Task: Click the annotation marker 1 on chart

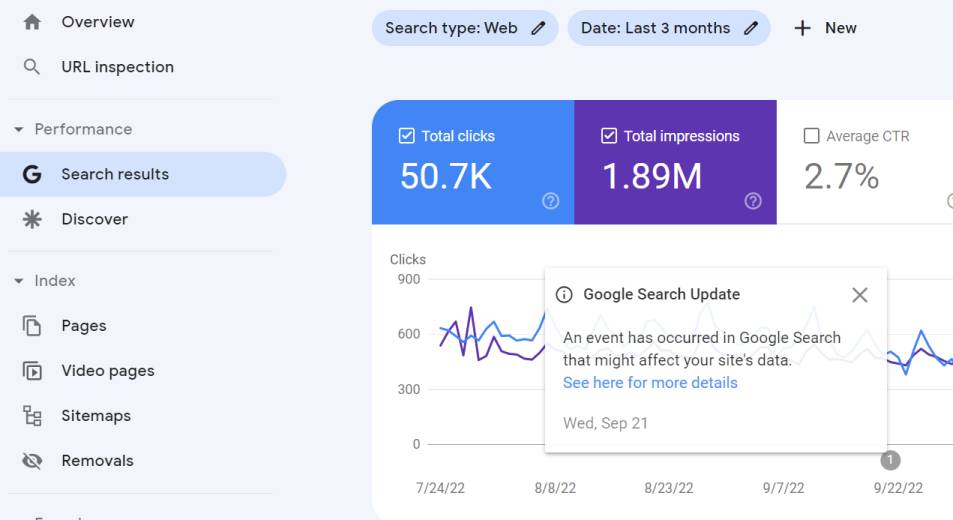Action: pos(890,460)
